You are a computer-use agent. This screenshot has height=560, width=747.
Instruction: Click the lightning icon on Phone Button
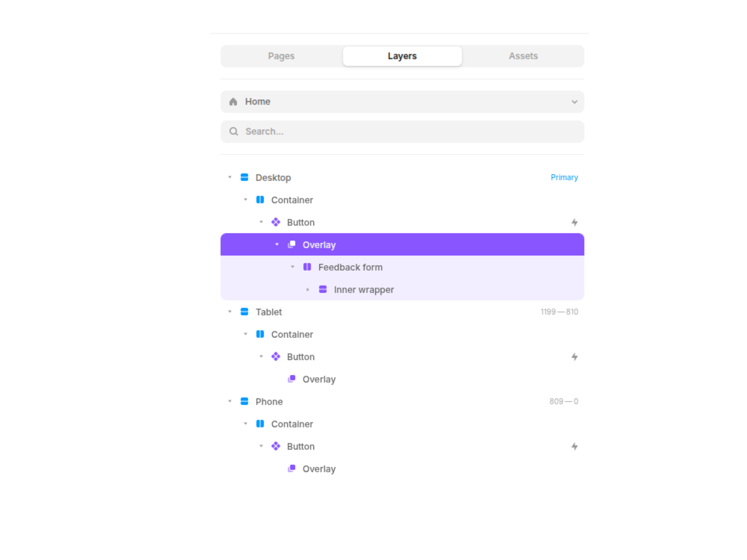[x=574, y=447]
